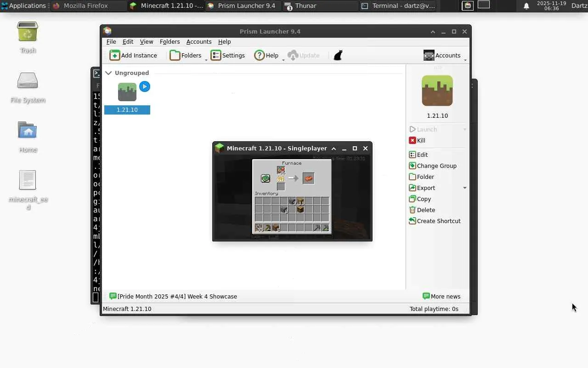Click the panel clock showing 06:36

tap(551, 6)
